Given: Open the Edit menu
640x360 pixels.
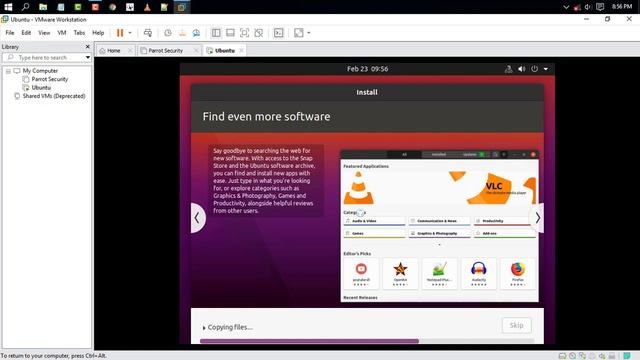Looking at the screenshot, I should (26, 33).
